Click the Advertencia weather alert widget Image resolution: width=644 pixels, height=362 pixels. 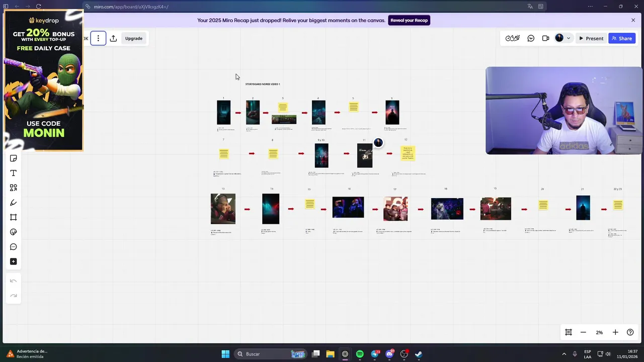[x=28, y=354]
